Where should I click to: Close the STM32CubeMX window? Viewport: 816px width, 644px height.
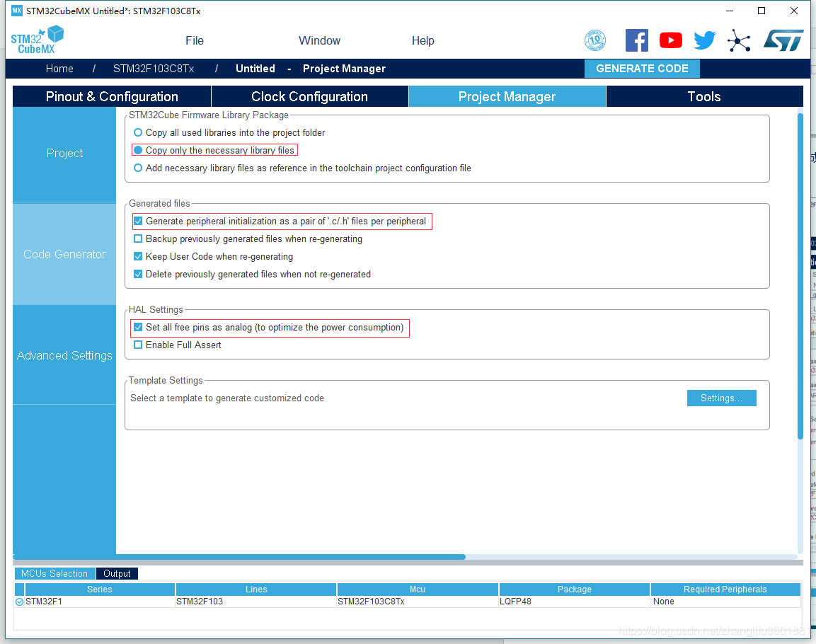(x=793, y=11)
